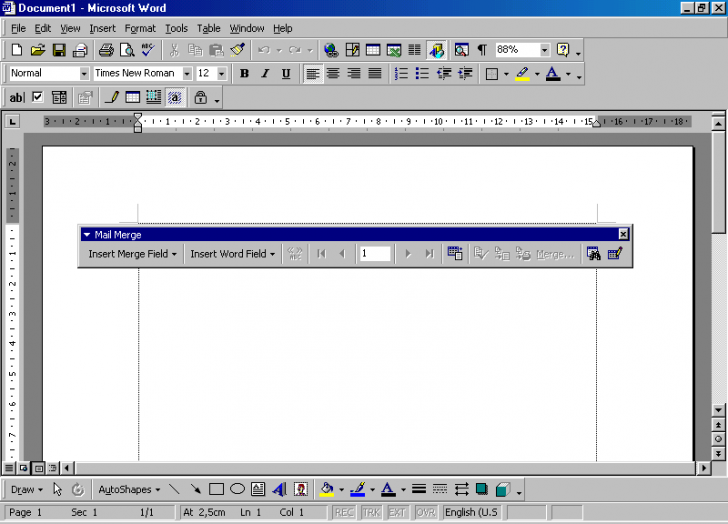Show or hide paragraph marks
The height and width of the screenshot is (524, 728).
pyautogui.click(x=482, y=50)
